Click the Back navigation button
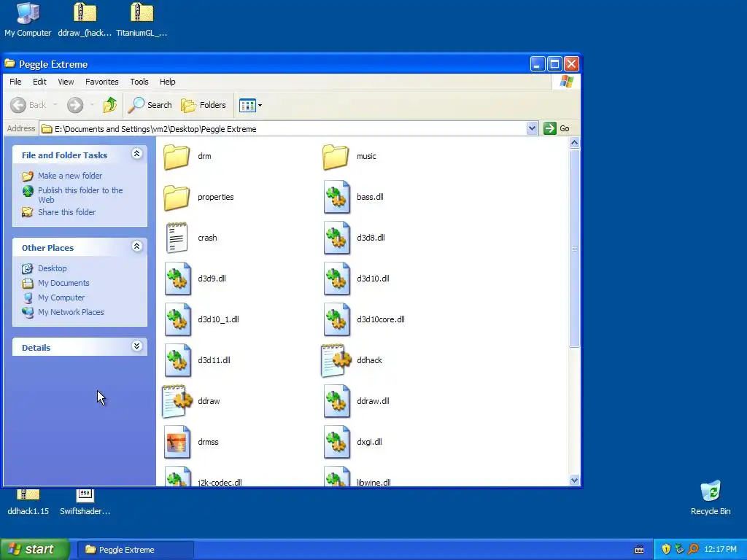This screenshot has width=747, height=560. click(x=28, y=105)
